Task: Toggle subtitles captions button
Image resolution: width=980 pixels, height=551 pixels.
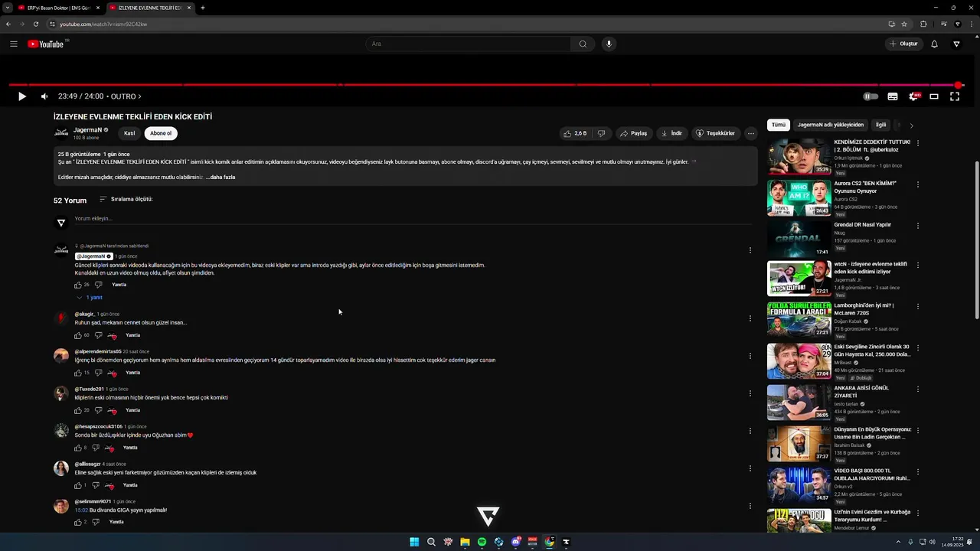Action: coord(893,96)
